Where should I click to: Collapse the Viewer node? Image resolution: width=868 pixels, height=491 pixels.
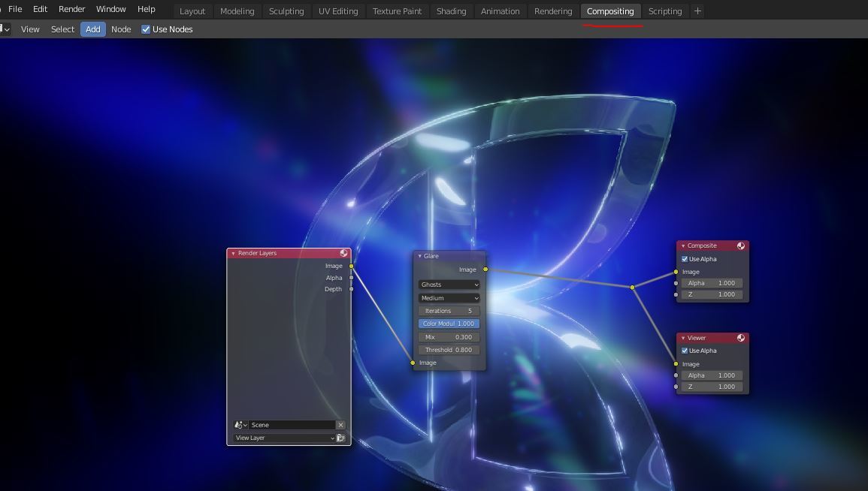click(683, 338)
